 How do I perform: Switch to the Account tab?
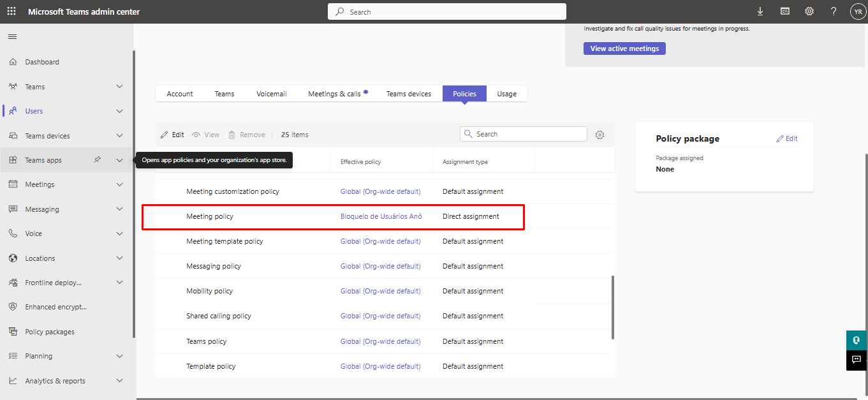pyautogui.click(x=180, y=94)
